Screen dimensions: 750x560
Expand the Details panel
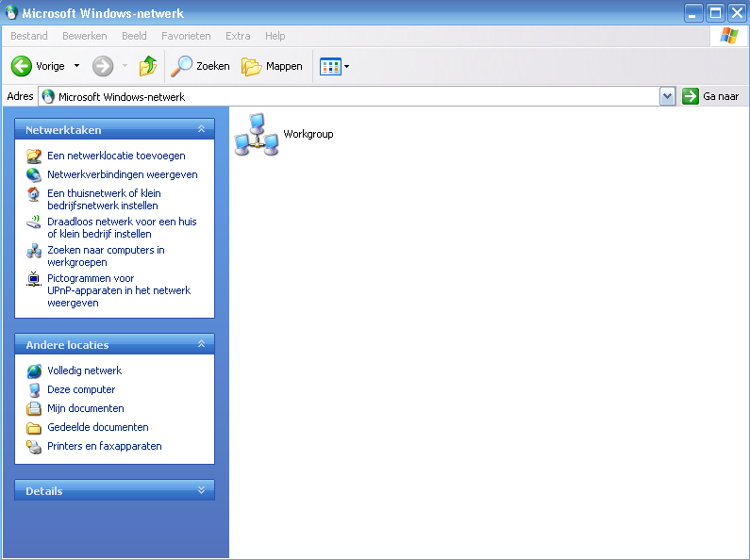[201, 490]
